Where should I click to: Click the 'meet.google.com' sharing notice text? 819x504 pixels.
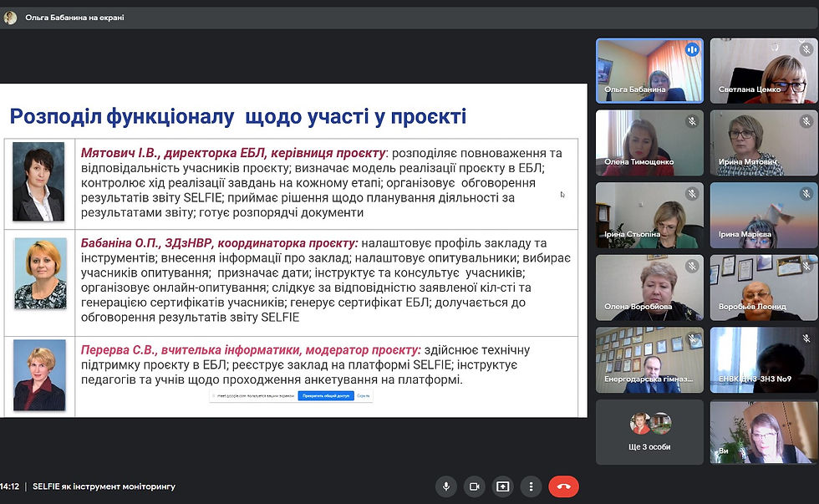(255, 396)
